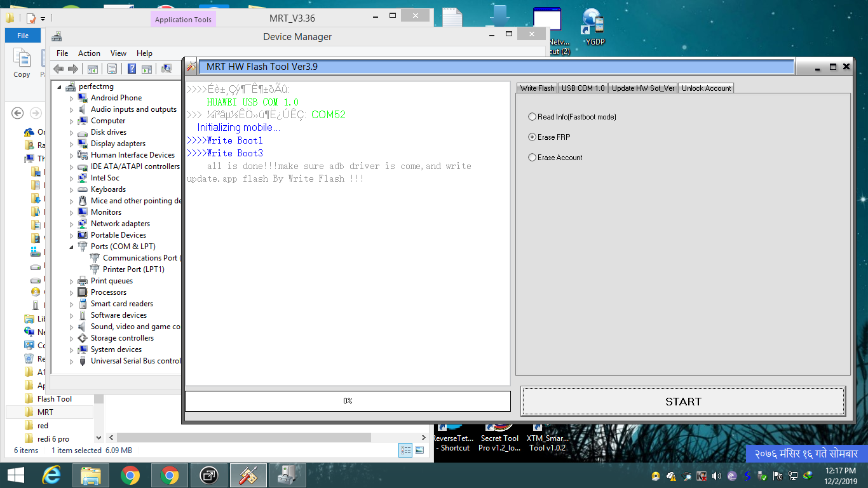Click the Copy icon in File Explorer ribbon
The width and height of the screenshot is (868, 488).
pyautogui.click(x=22, y=64)
